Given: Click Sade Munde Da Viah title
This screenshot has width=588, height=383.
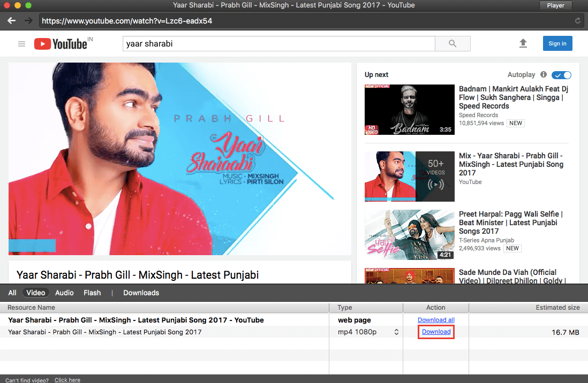Looking at the screenshot, I should tap(512, 276).
